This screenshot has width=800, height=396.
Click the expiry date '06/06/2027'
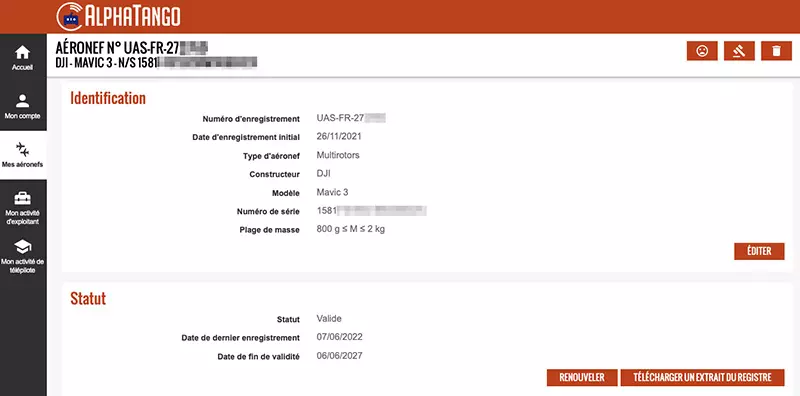pos(340,356)
